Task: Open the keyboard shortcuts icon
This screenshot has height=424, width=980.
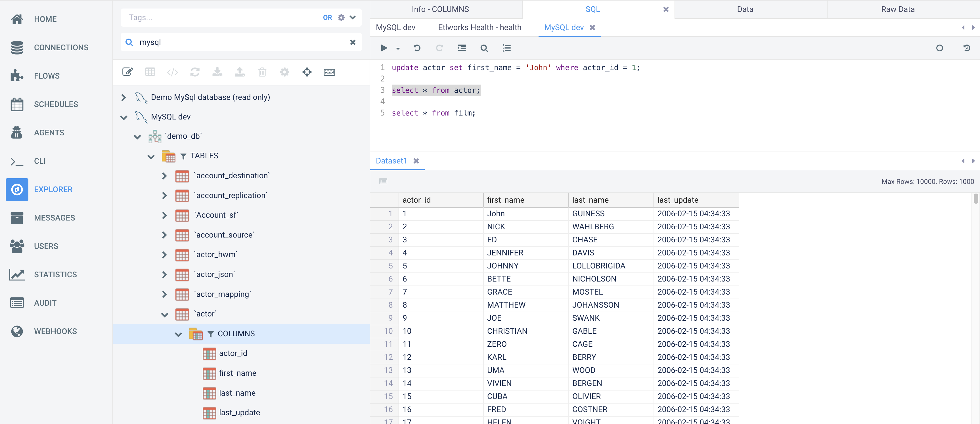Action: coord(329,72)
